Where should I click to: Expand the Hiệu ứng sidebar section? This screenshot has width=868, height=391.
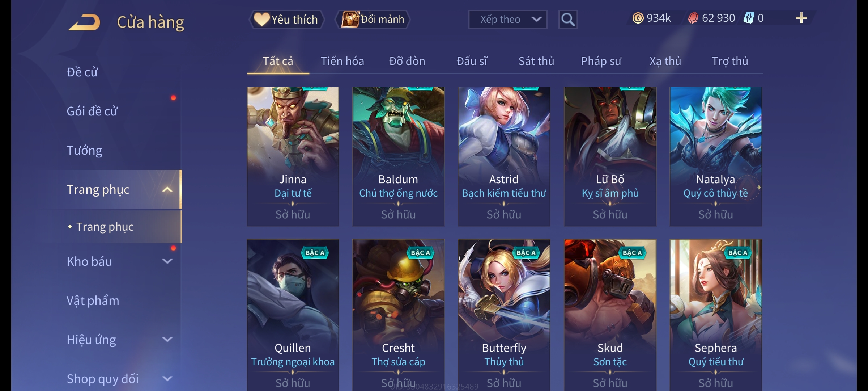tap(167, 340)
